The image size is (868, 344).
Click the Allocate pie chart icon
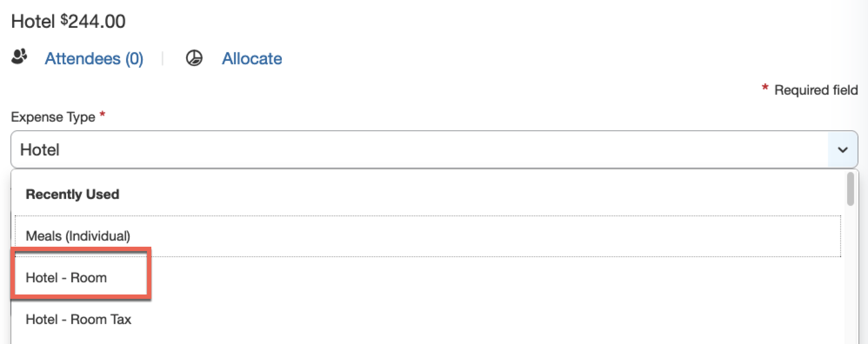194,57
